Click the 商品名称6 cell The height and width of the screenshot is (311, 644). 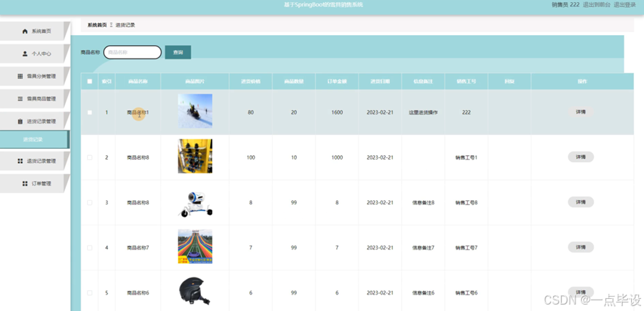point(138,293)
